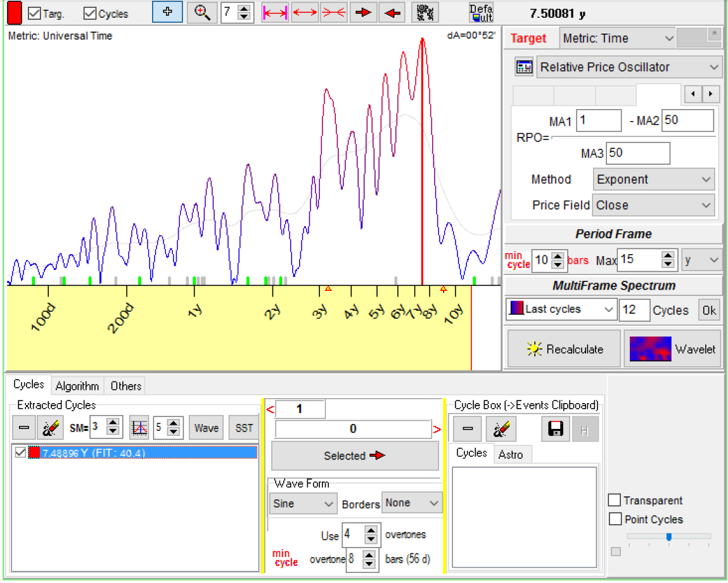Click the magnifying glass zoom icon

[x=202, y=13]
